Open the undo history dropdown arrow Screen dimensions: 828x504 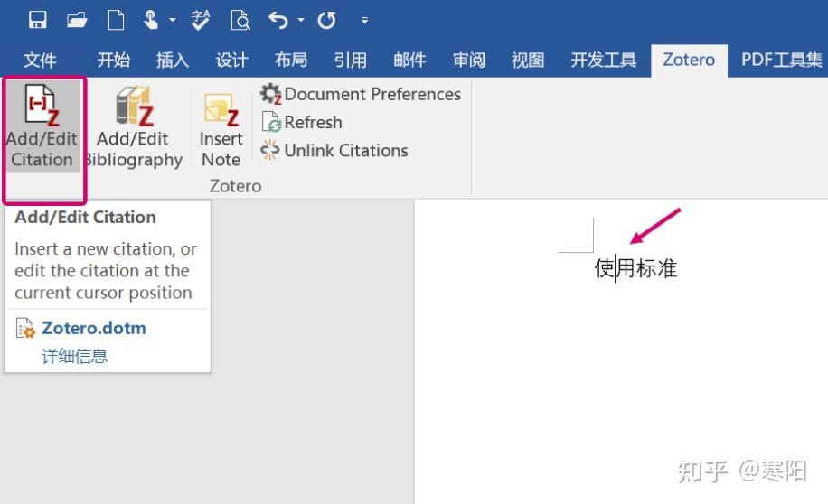(x=301, y=21)
